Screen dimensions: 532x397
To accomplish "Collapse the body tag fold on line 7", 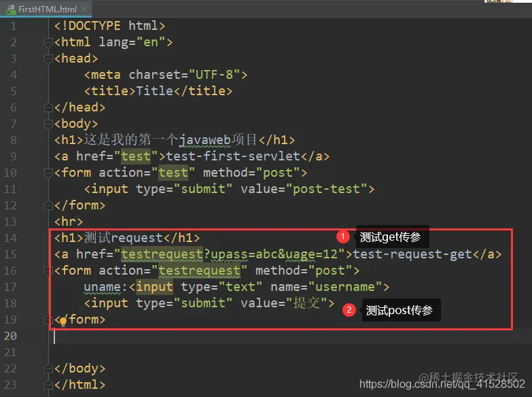I will point(48,124).
